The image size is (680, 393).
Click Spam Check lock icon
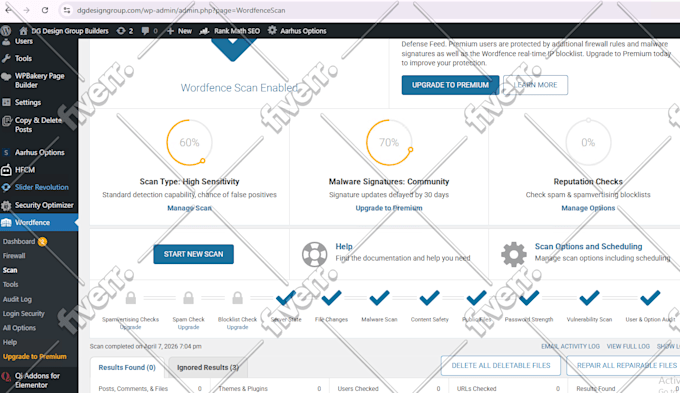188,298
